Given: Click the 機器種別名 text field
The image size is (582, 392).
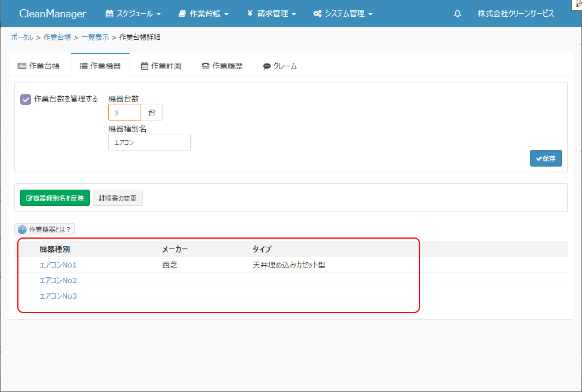Looking at the screenshot, I should pos(149,142).
